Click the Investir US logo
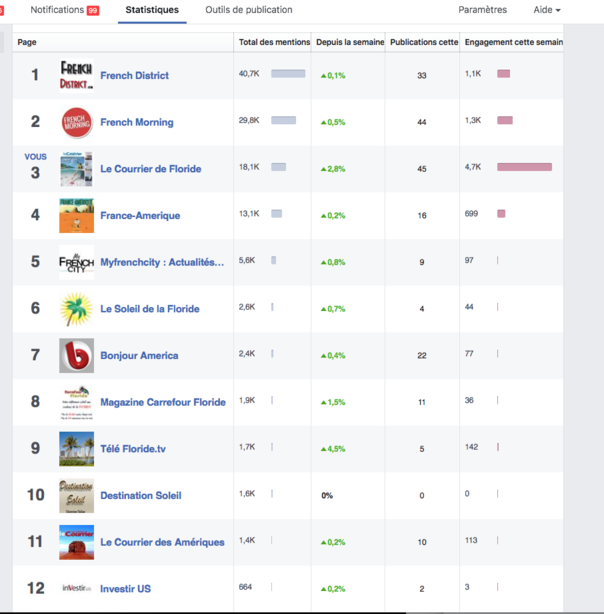The width and height of the screenshot is (604, 614). click(76, 588)
